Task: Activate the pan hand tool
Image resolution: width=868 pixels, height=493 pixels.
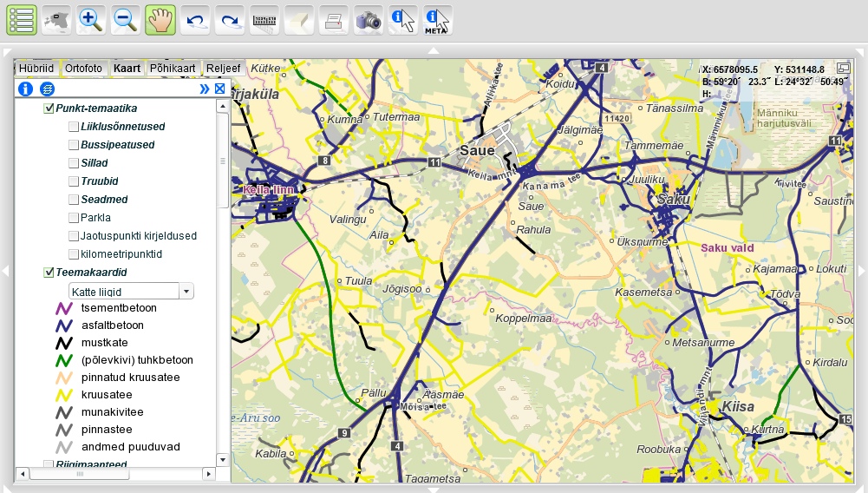Action: coord(160,19)
